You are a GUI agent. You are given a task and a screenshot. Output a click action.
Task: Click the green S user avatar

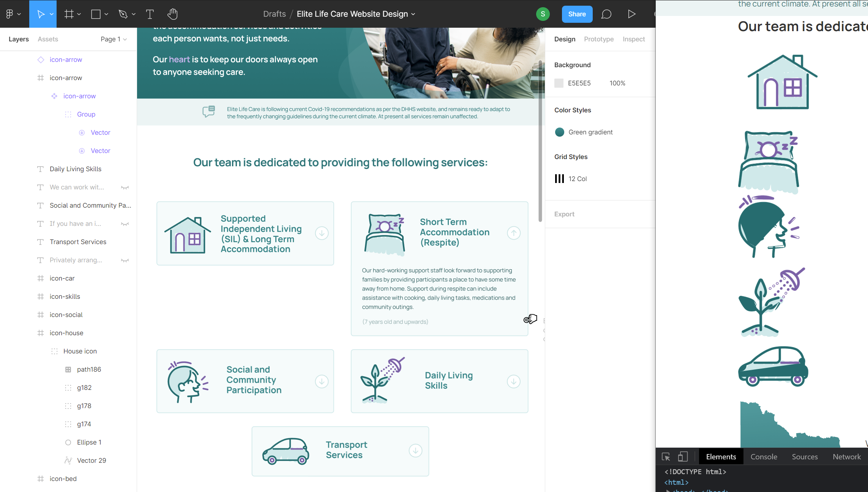(543, 14)
